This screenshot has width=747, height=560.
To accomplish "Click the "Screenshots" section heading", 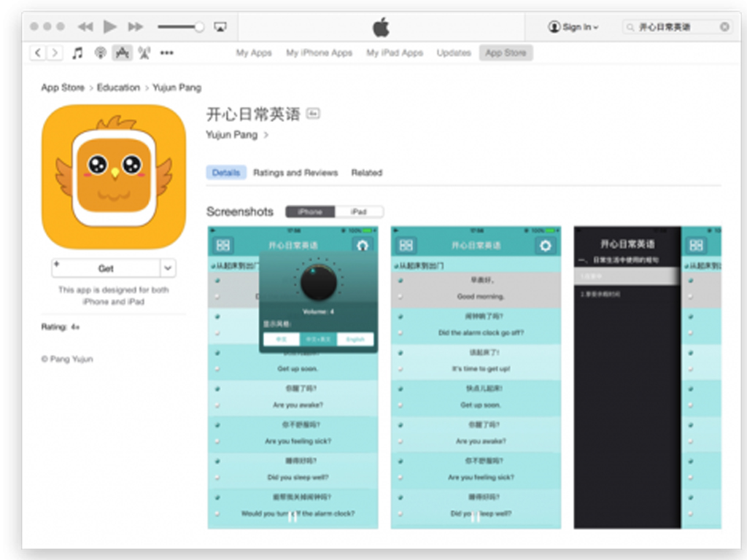I will [x=239, y=211].
